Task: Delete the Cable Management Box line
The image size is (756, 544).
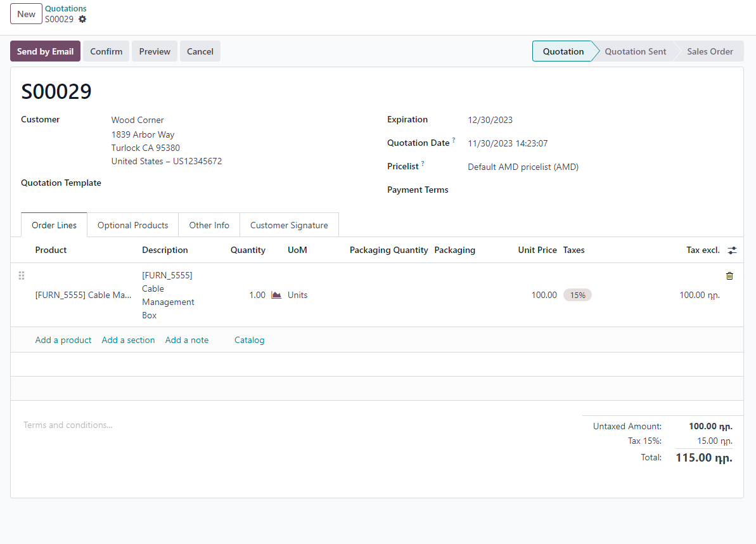Action: pyautogui.click(x=729, y=276)
